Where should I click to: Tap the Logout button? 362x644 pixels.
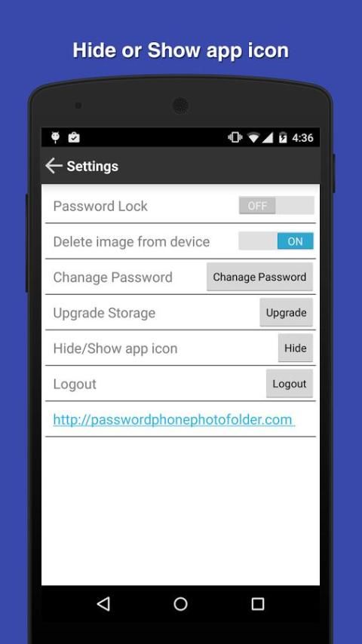[x=290, y=384]
